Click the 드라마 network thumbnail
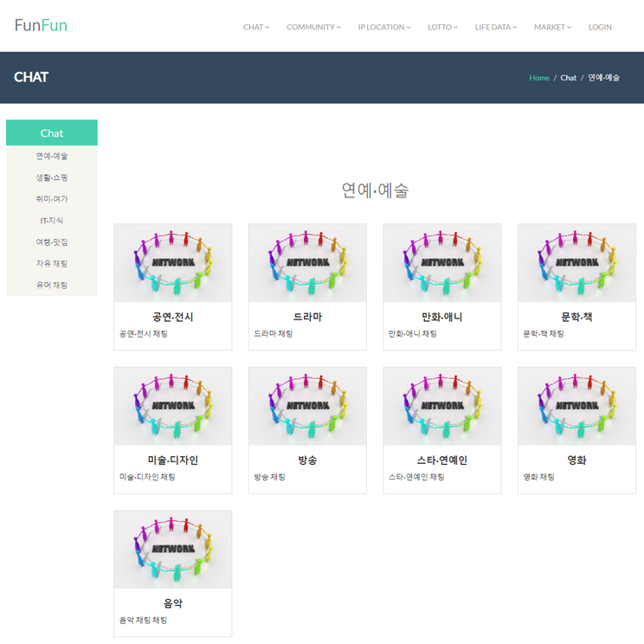This screenshot has height=644, width=644. (307, 263)
